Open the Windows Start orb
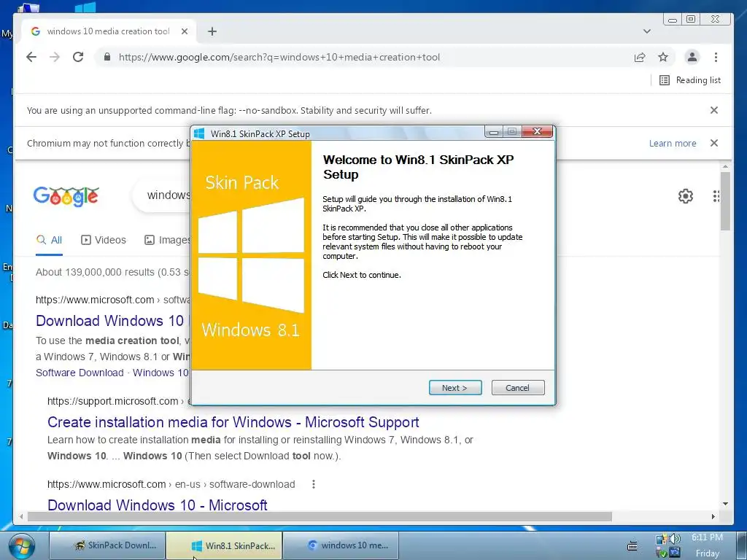Viewport: 747px width, 560px height. 21,546
